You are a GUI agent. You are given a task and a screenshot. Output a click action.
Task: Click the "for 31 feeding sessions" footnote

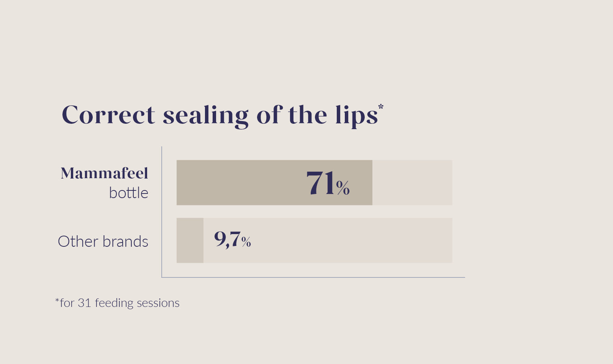pyautogui.click(x=120, y=303)
